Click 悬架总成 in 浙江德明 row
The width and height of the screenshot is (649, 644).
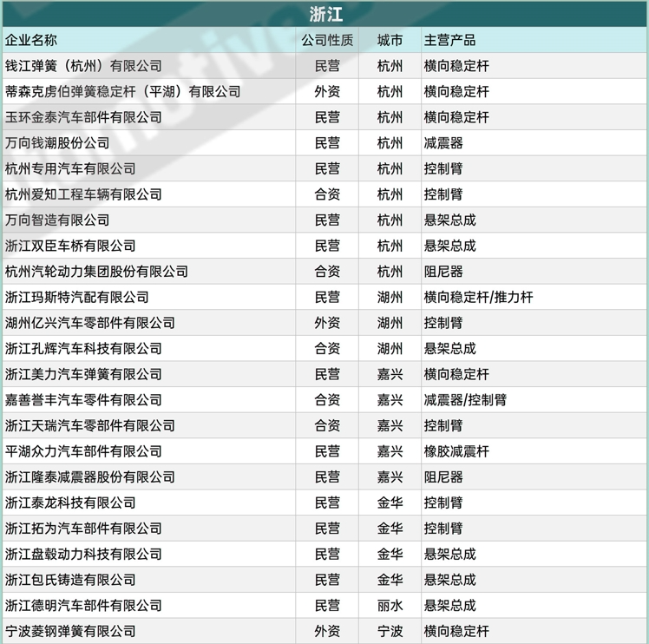pos(449,605)
